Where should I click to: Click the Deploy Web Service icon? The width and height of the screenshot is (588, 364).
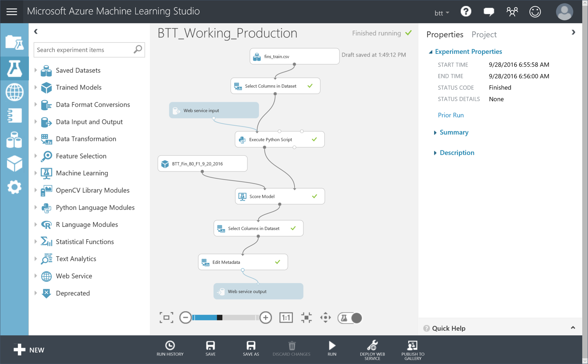(x=372, y=349)
